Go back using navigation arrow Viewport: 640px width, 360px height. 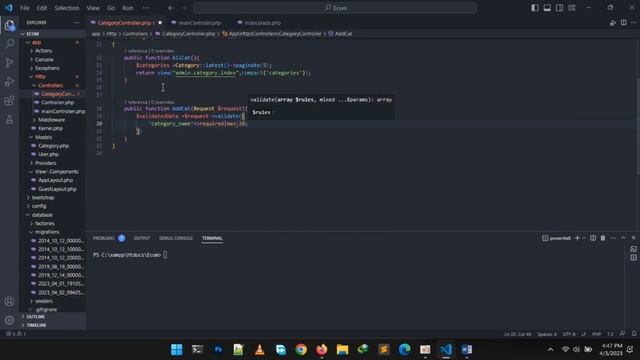(x=171, y=8)
